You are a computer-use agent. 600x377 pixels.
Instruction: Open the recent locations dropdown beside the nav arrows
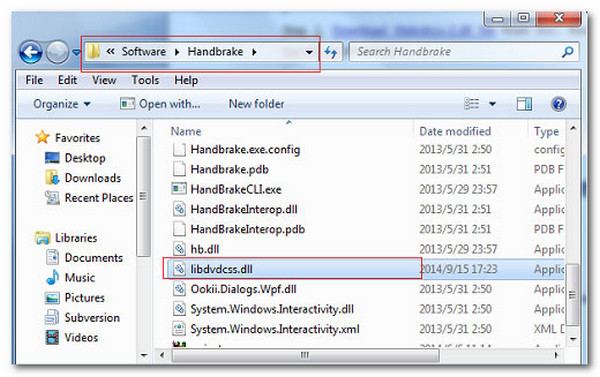[x=76, y=52]
